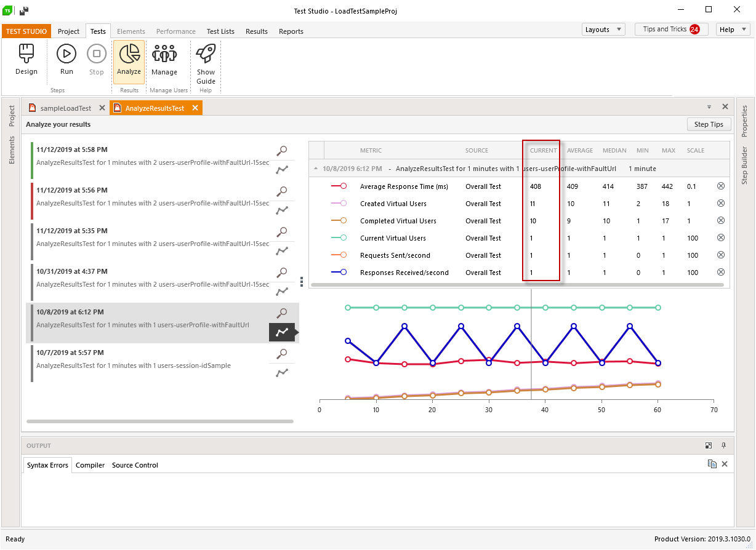The height and width of the screenshot is (550, 756).
Task: Close the sampleLoadTest tab
Action: (x=102, y=108)
